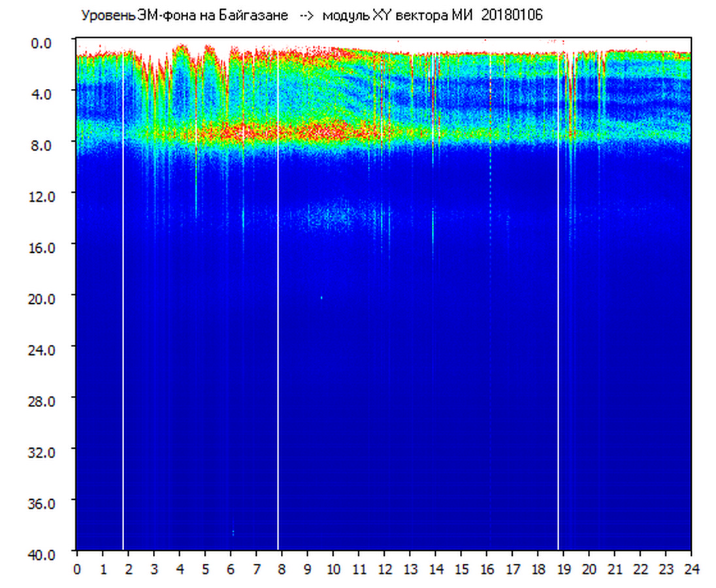Click the date 20180106 in the title
Screen dimensions: 716x588
512,16
